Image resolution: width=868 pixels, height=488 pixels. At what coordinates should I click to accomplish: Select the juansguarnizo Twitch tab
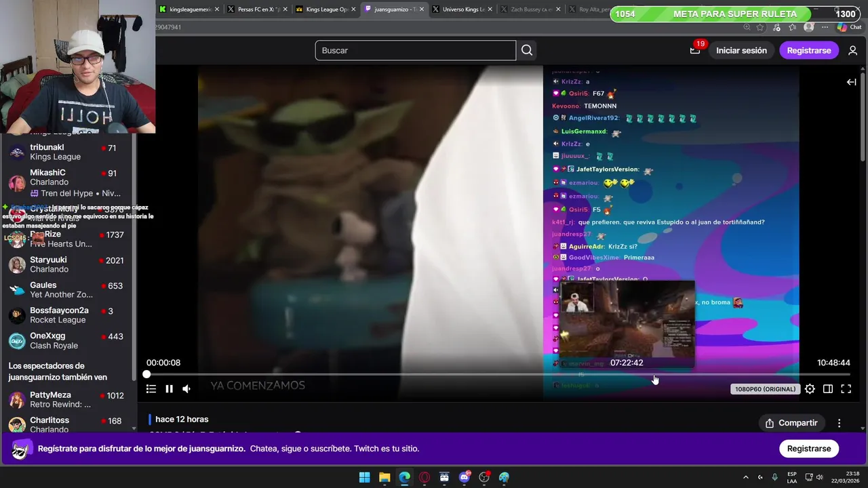(394, 9)
